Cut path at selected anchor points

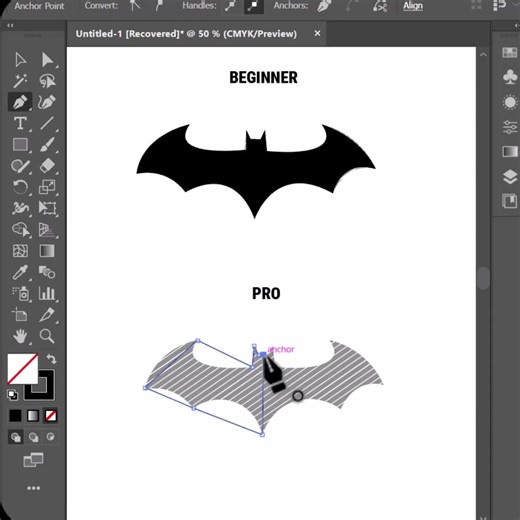point(380,6)
